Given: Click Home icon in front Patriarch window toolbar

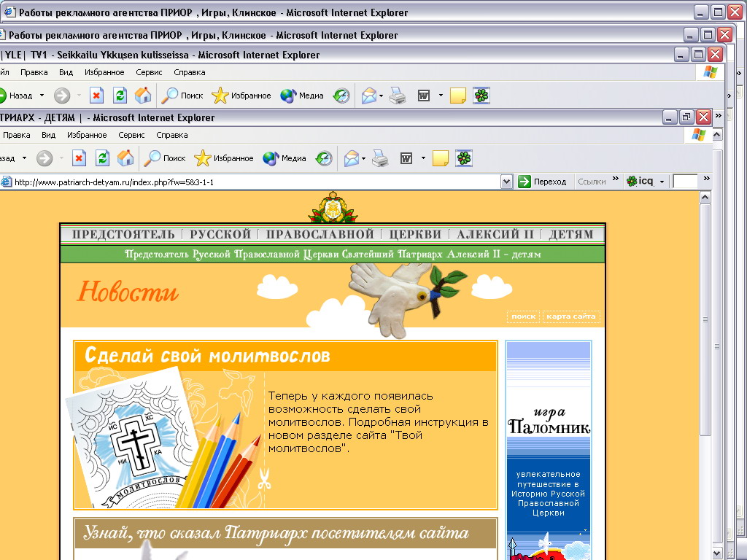Looking at the screenshot, I should (125, 158).
